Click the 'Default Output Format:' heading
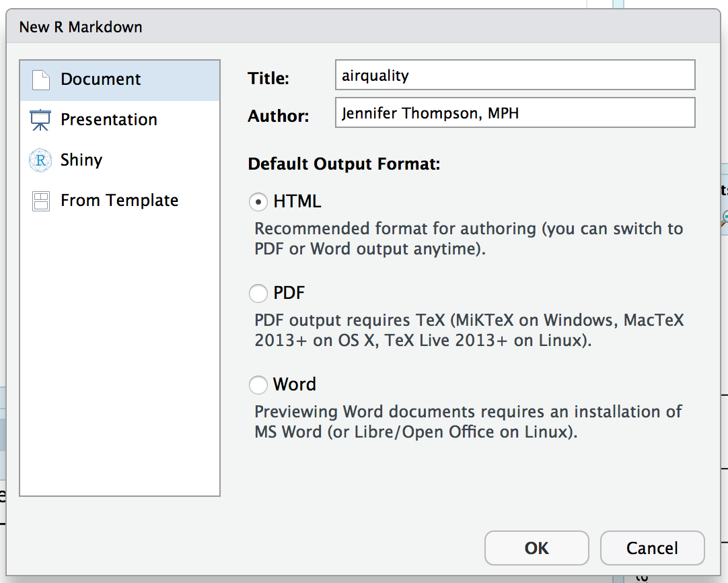Viewport: 728px width, 583px height. tap(344, 164)
